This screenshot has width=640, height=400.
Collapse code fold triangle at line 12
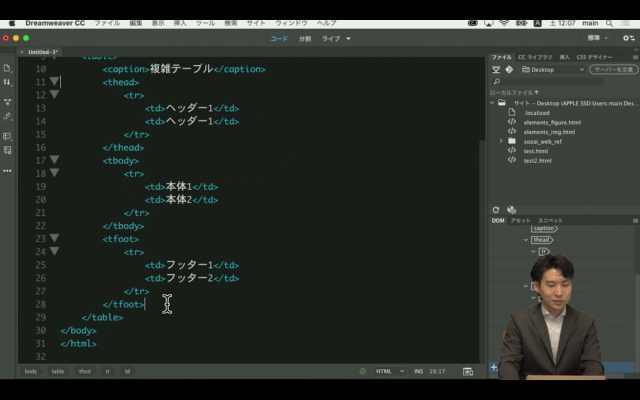pos(54,95)
